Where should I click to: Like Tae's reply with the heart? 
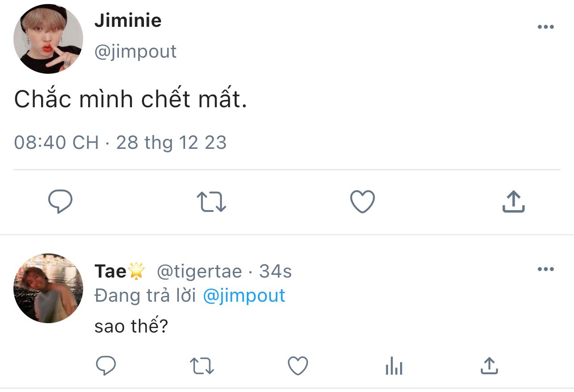(x=298, y=366)
